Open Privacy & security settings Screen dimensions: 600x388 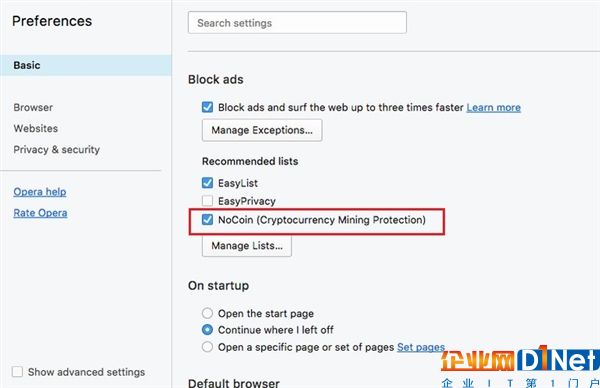click(x=57, y=150)
